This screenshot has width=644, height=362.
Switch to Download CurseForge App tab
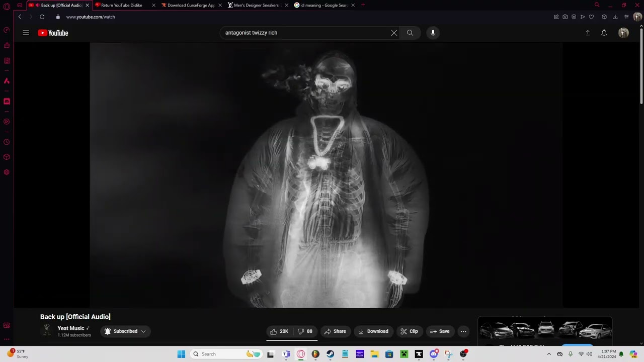[191, 5]
